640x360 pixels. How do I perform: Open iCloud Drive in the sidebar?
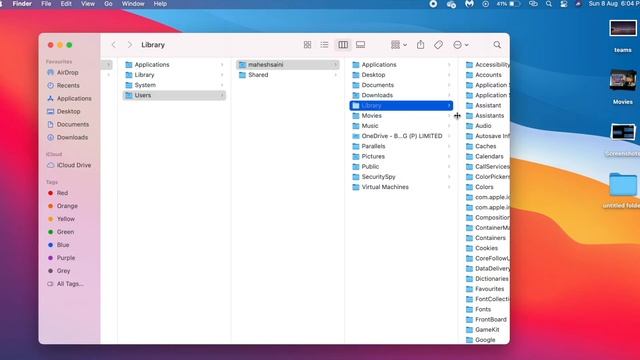coord(69,165)
